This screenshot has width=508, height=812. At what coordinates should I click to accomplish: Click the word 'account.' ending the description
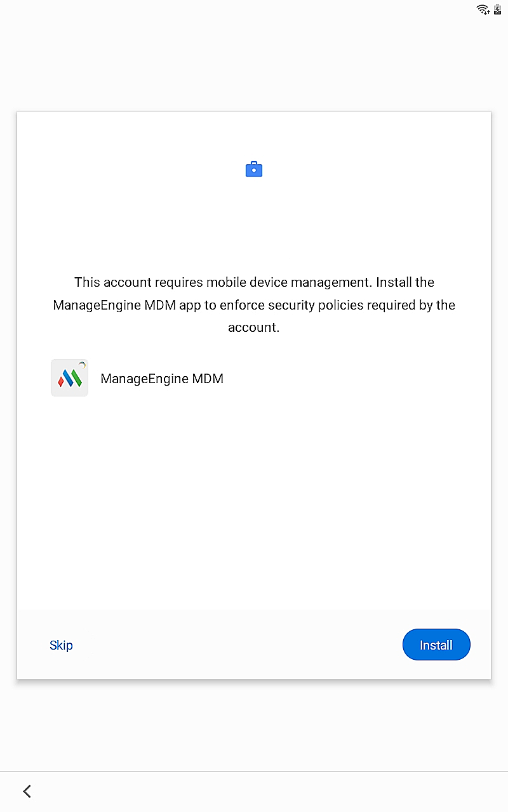254,328
